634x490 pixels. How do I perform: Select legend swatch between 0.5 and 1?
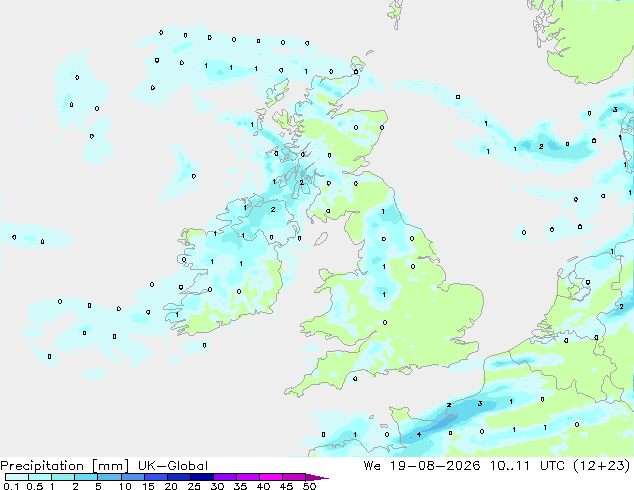(x=40, y=477)
